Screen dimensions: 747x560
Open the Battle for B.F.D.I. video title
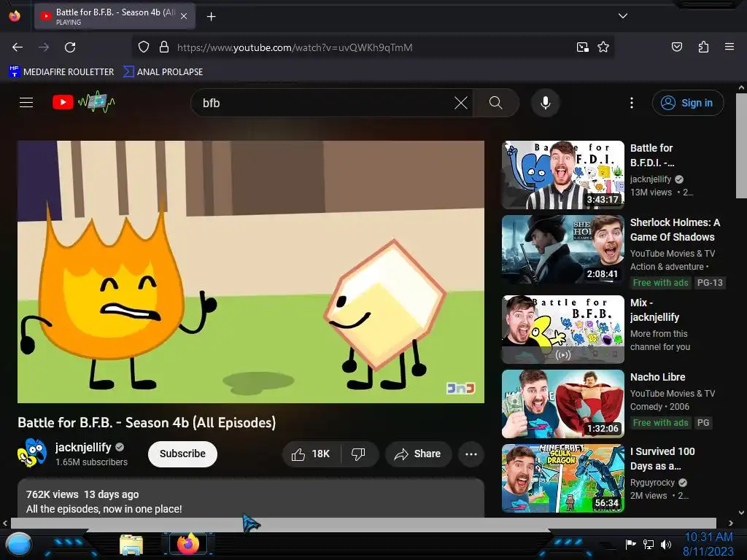click(652, 155)
